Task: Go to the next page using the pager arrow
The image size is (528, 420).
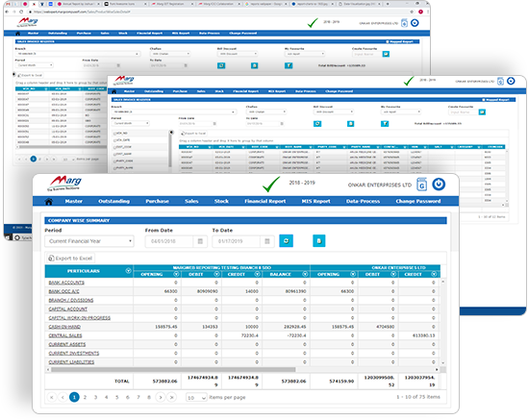Action: point(161,398)
